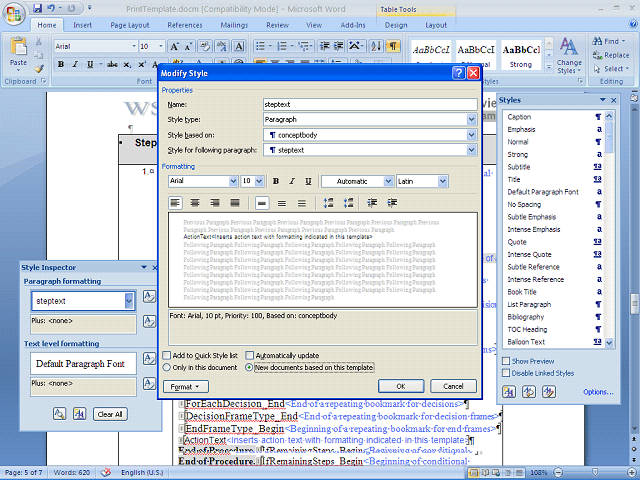Open Style Inspector from Styles pane
Image resolution: width=640 pixels, height=480 pixels.
coord(529,392)
